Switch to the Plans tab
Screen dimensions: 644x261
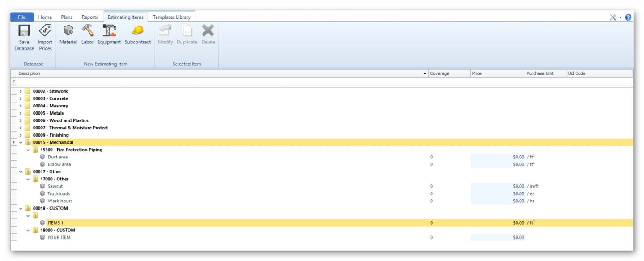pyautogui.click(x=67, y=17)
